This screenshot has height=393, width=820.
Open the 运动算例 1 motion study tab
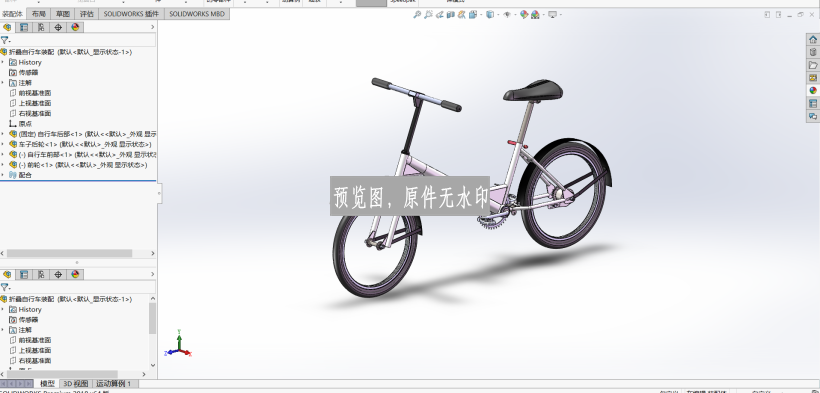[x=113, y=384]
